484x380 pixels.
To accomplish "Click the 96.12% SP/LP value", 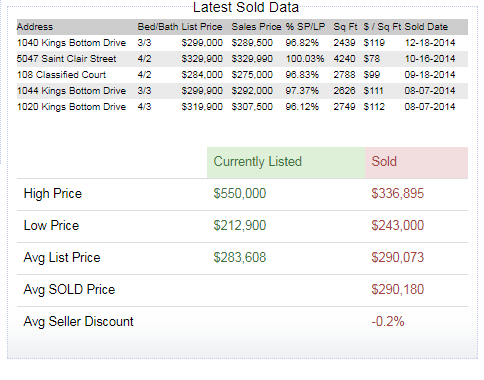I will pos(302,107).
